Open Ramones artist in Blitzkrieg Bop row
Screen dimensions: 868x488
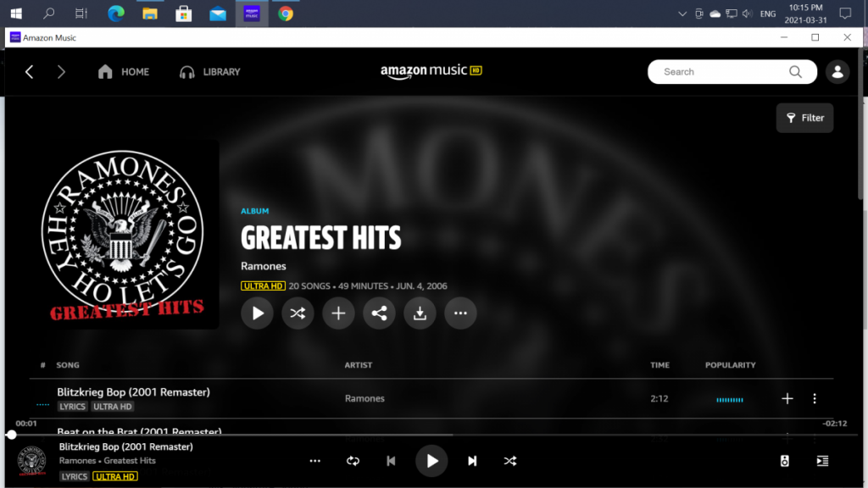(x=364, y=398)
